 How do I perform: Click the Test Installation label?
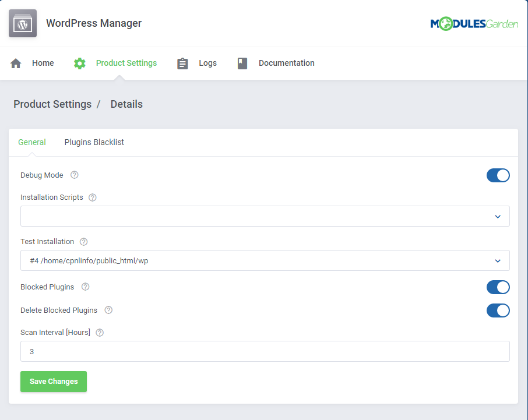47,242
